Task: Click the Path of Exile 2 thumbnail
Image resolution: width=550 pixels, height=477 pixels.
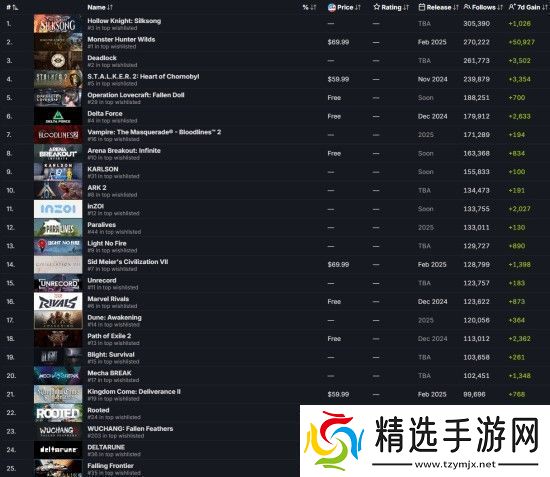Action: coord(58,339)
